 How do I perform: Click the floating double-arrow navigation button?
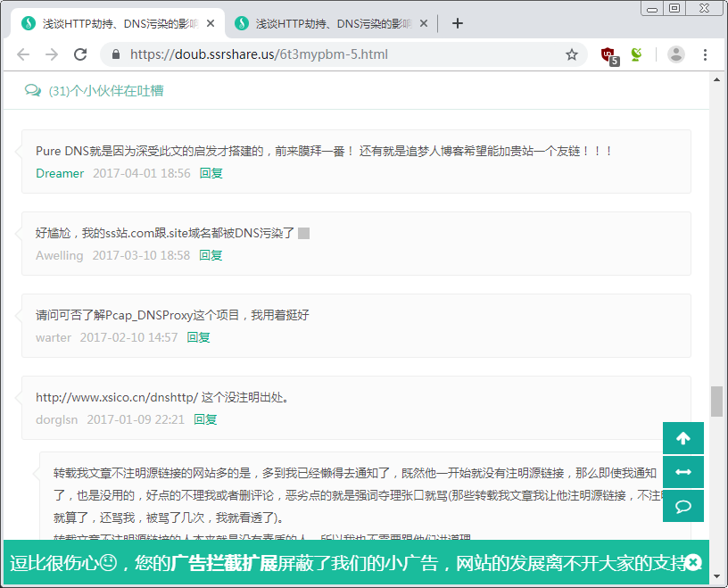[x=682, y=472]
